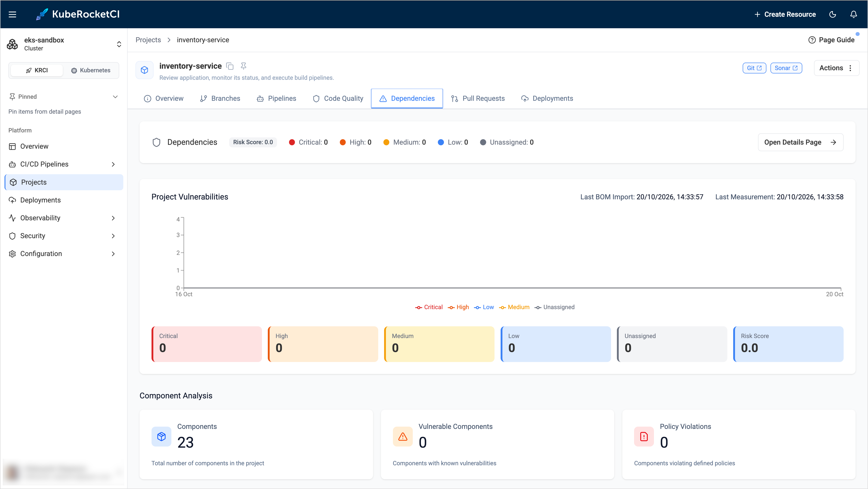
Task: Open the Sonar external link
Action: tap(786, 68)
